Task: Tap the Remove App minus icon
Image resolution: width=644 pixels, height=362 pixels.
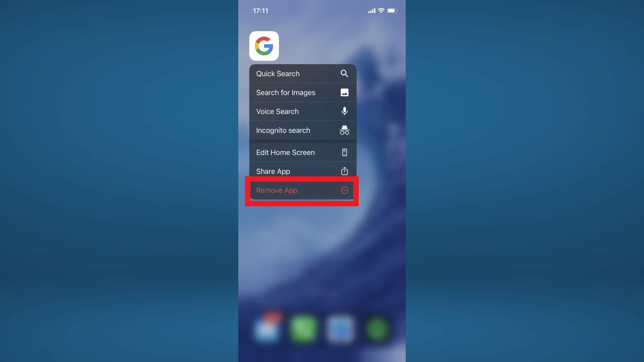Action: point(345,190)
